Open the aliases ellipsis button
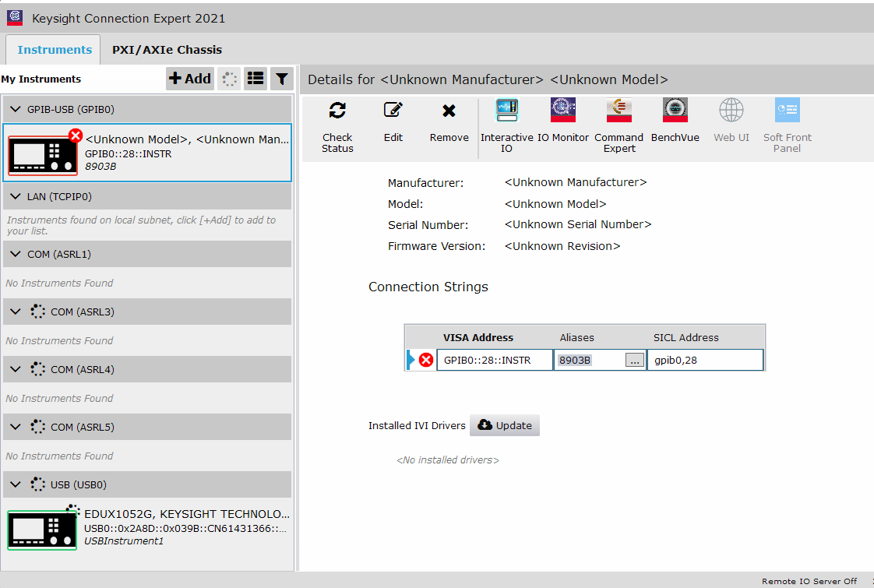The image size is (874, 588). [634, 360]
